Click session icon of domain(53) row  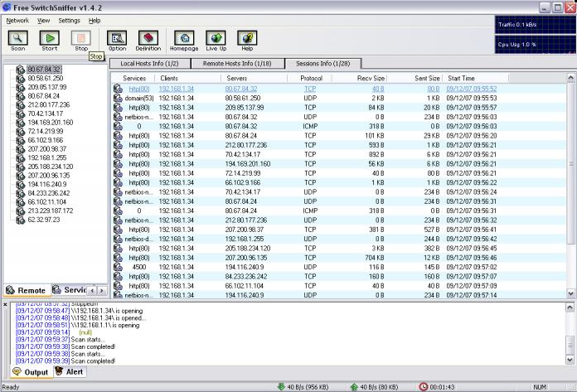click(118, 98)
